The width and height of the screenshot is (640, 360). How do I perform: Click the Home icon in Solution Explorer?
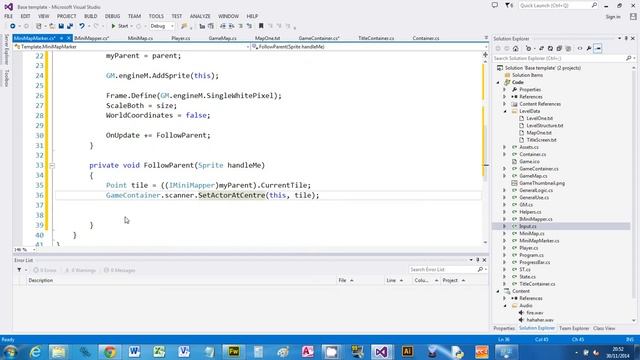(516, 49)
